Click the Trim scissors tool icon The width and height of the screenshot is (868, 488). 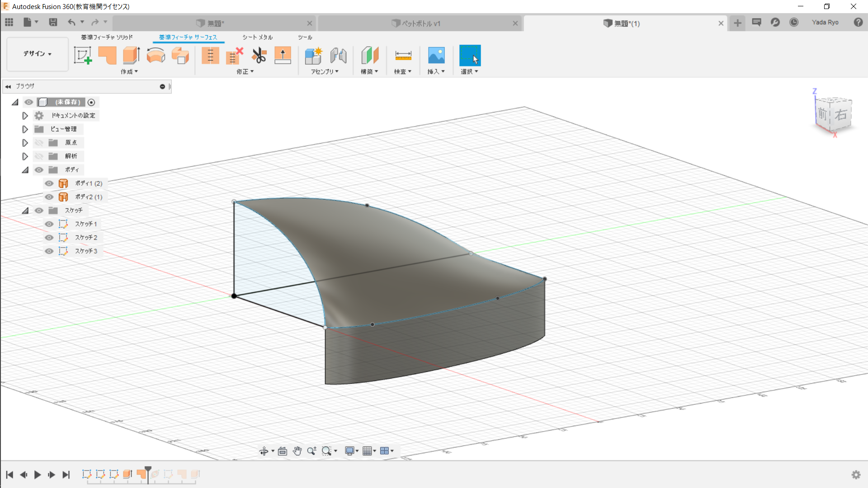click(259, 56)
